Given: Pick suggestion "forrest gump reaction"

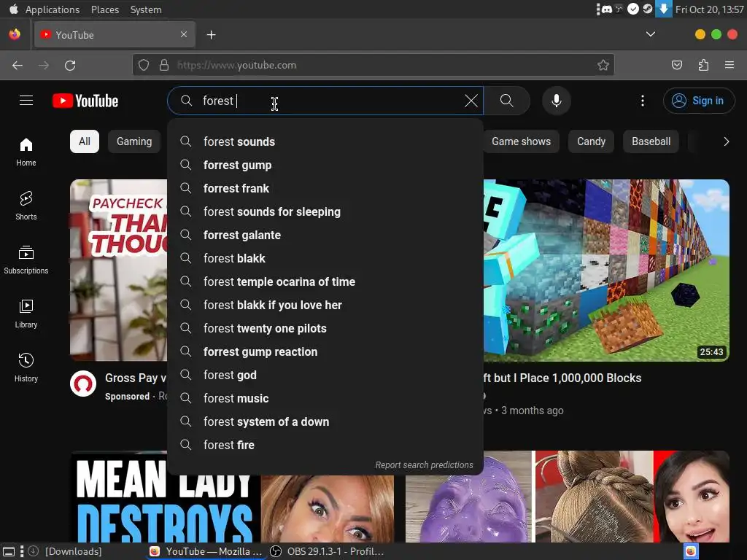Looking at the screenshot, I should click(325, 351).
